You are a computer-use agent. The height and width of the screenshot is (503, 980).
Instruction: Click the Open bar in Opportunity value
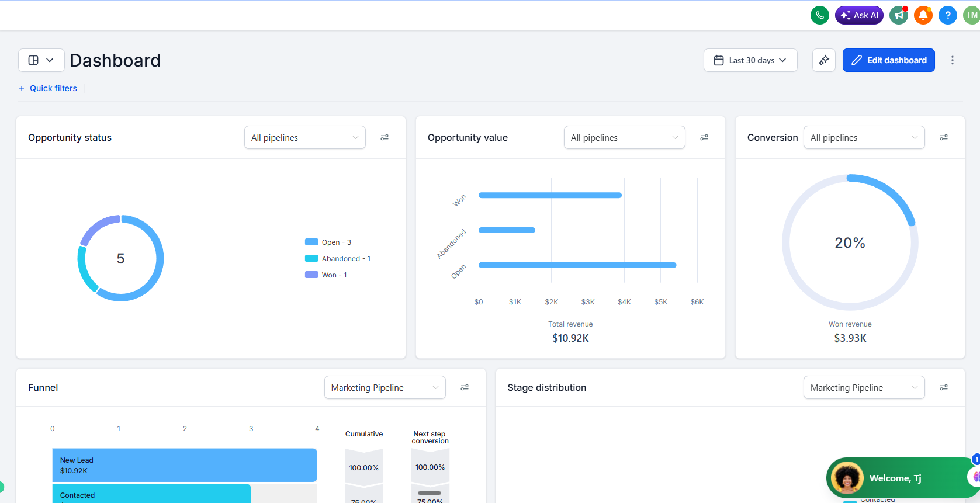pyautogui.click(x=577, y=265)
